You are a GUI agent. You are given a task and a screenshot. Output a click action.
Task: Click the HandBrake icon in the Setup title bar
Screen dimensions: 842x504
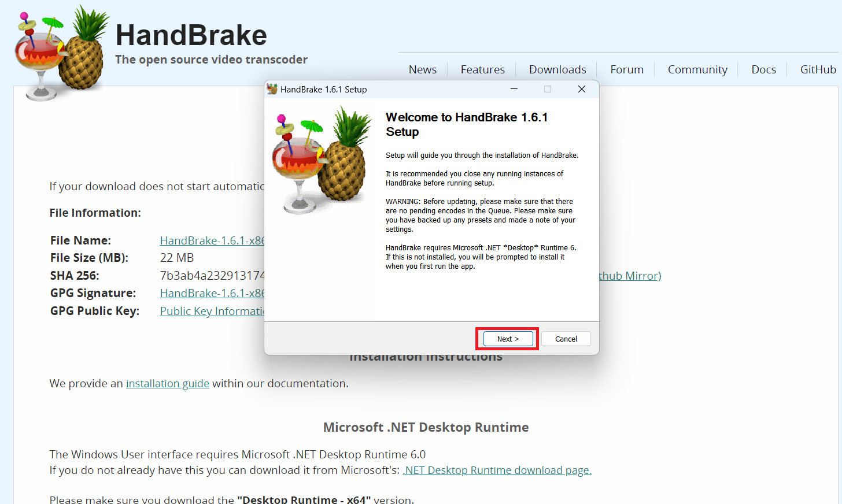272,89
